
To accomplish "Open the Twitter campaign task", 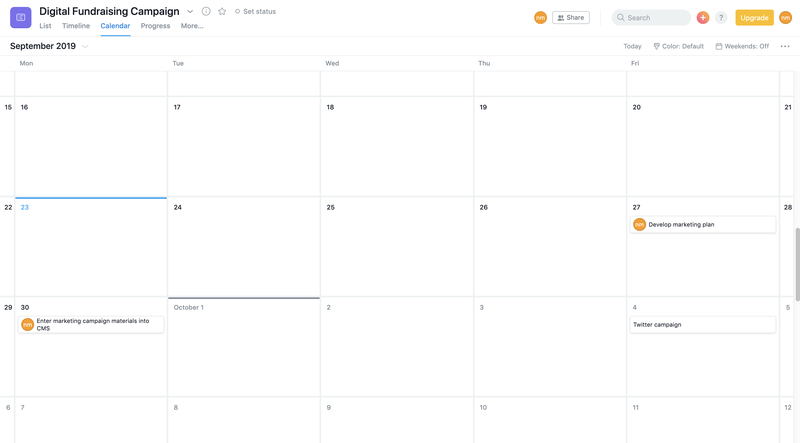I will [x=703, y=325].
